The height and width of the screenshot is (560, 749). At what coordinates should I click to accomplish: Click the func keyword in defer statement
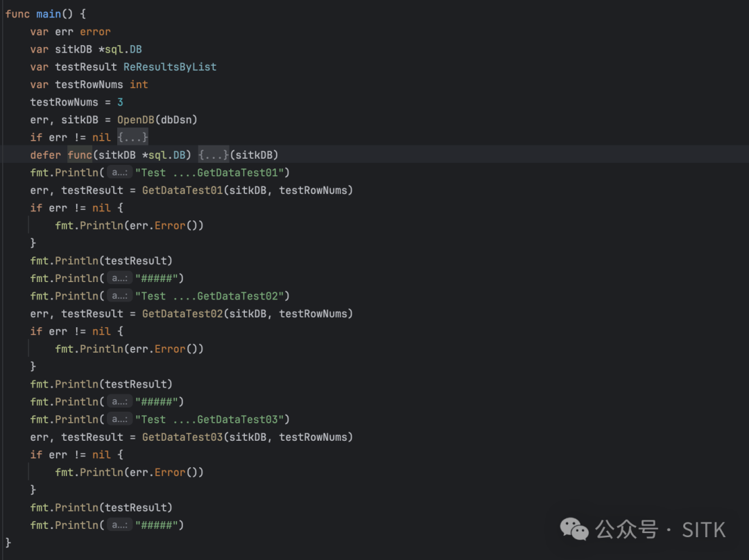click(80, 155)
